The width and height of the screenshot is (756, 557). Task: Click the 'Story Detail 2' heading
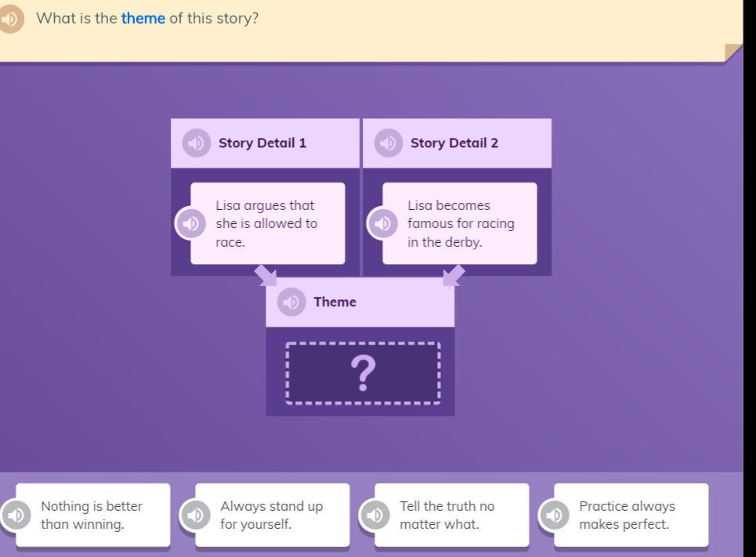[x=454, y=143]
